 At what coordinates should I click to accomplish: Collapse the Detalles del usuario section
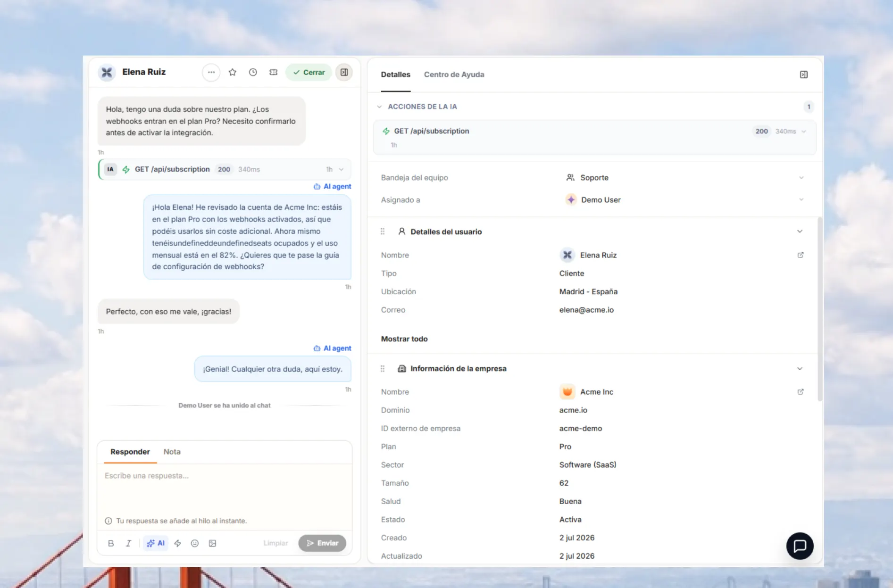pos(800,232)
